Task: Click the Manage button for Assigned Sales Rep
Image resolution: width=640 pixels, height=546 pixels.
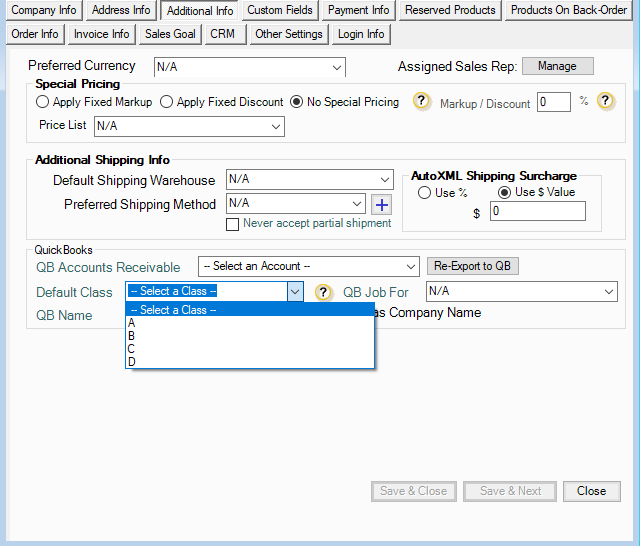Action: [557, 66]
